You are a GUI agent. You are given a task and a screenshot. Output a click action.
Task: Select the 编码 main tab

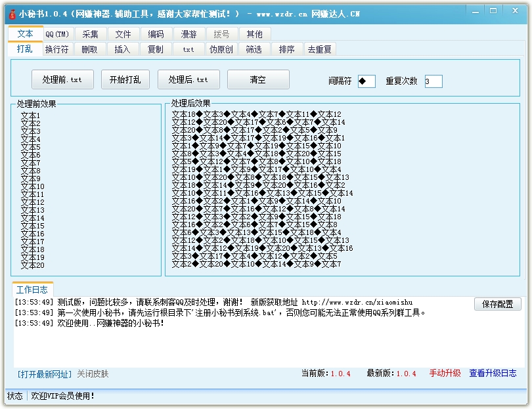(x=156, y=34)
